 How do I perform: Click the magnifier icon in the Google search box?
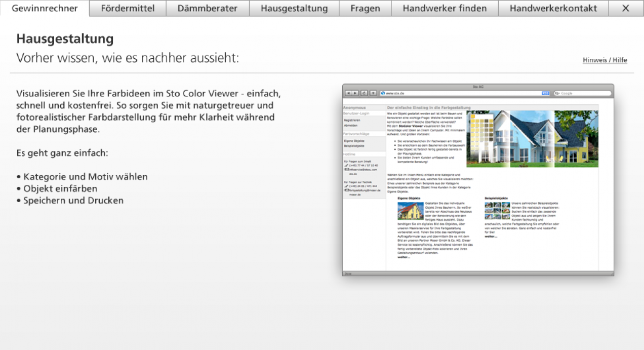pos(556,93)
